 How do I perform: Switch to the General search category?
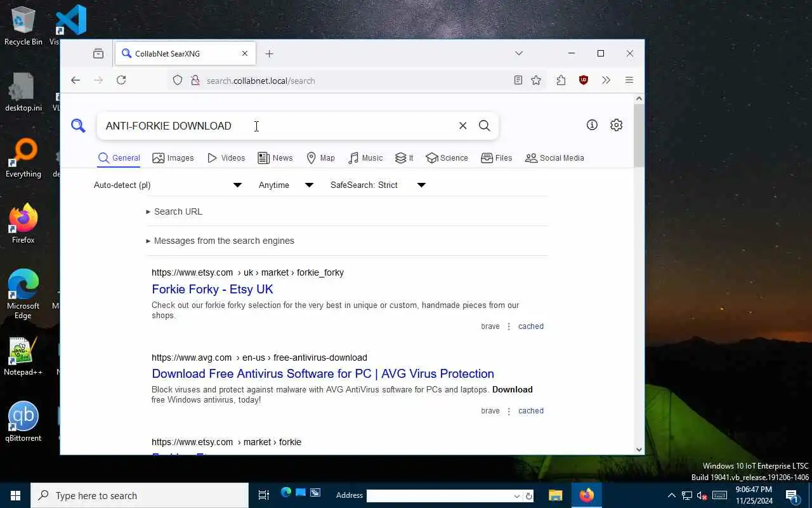coord(119,158)
